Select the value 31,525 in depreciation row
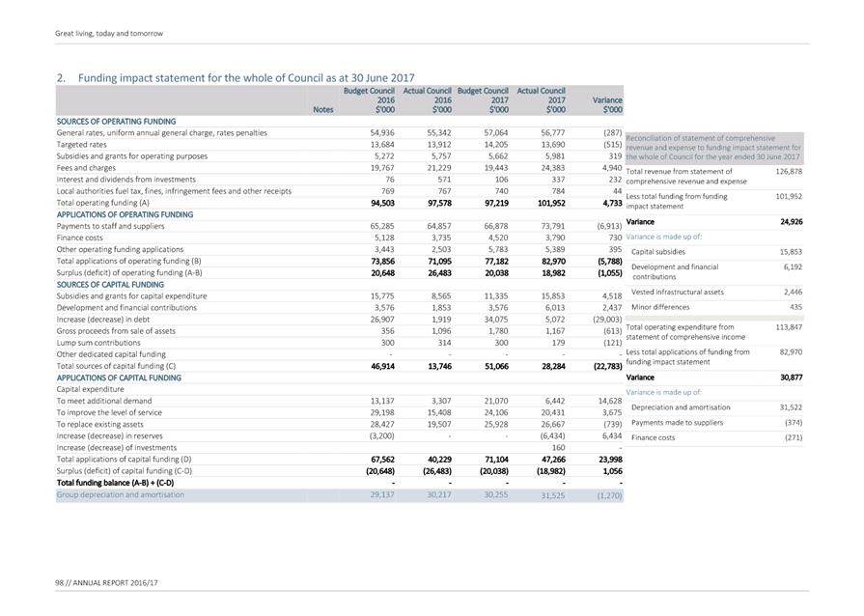Image resolution: width=864 pixels, height=616 pixels. [x=553, y=494]
